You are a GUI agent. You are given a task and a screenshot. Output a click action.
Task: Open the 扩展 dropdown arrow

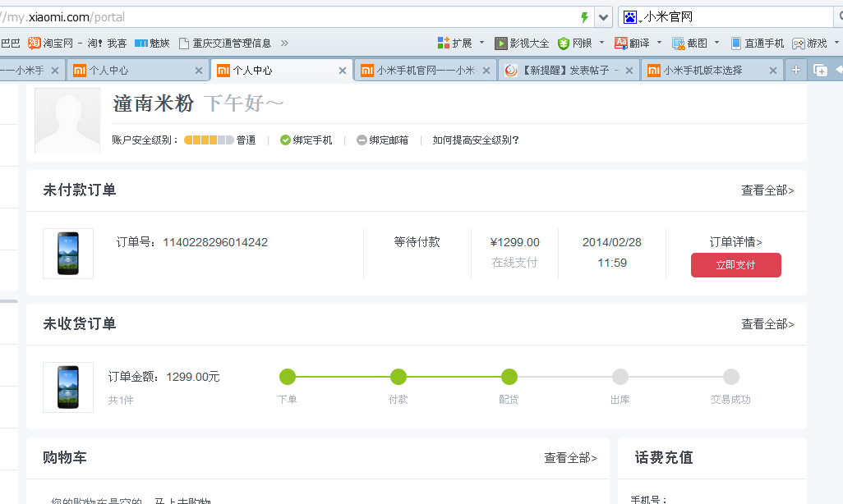(481, 43)
